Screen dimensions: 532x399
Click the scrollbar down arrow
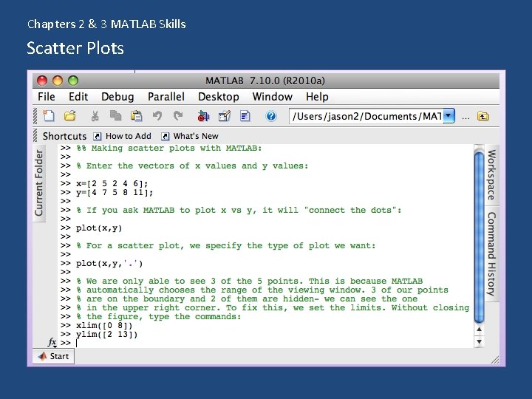click(x=479, y=341)
